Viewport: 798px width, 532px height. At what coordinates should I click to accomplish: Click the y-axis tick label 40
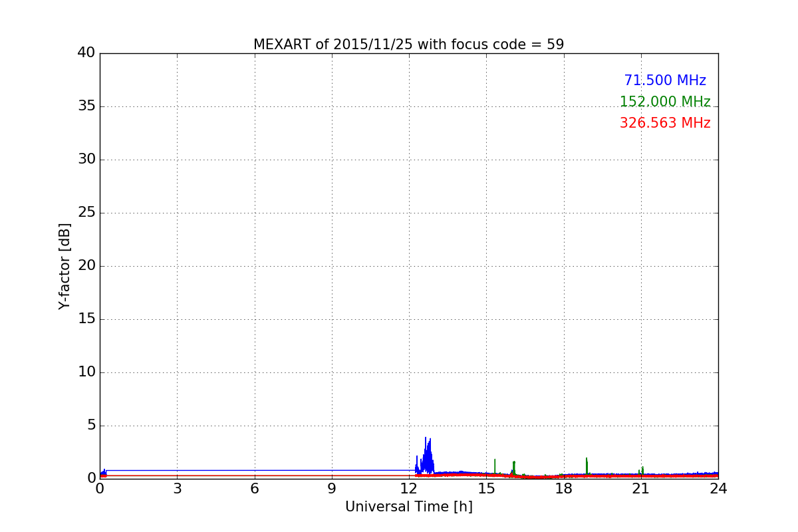click(x=86, y=53)
